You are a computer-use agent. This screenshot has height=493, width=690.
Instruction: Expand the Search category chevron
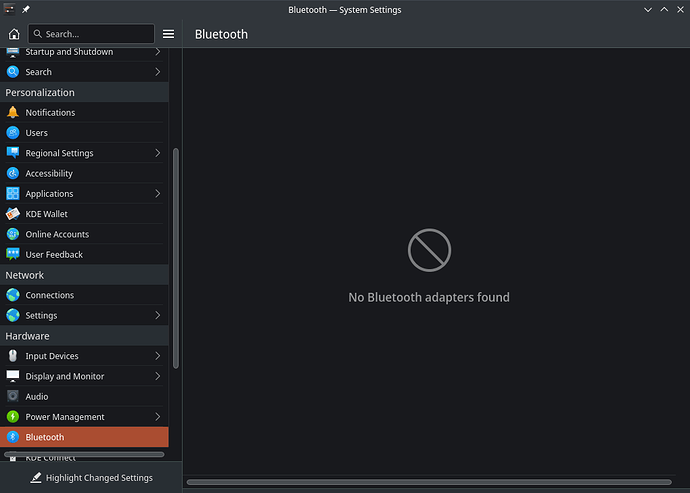tap(158, 72)
